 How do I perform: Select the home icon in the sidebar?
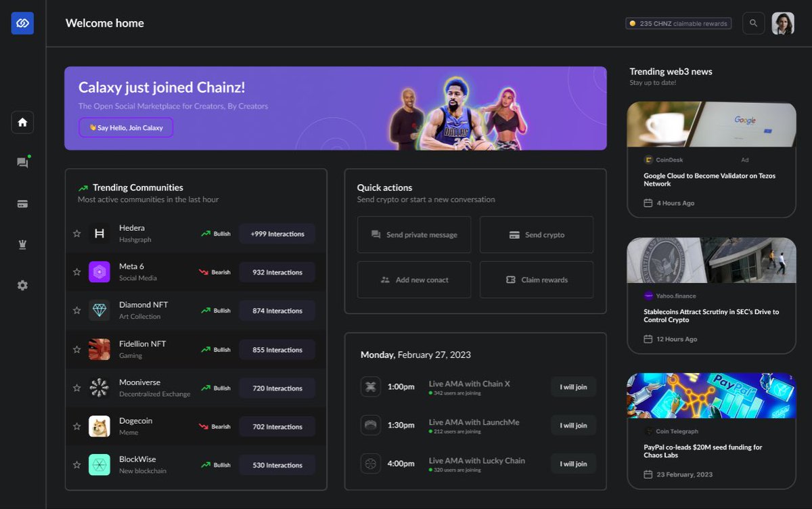[22, 122]
